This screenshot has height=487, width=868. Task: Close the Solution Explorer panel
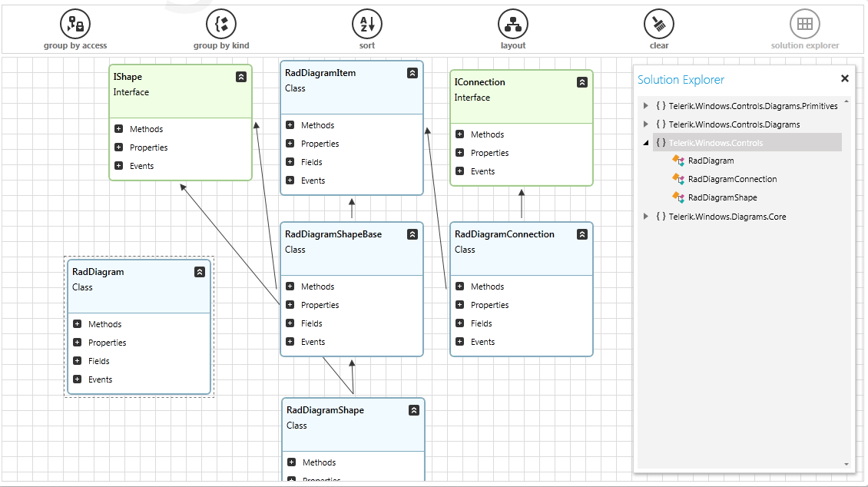845,78
